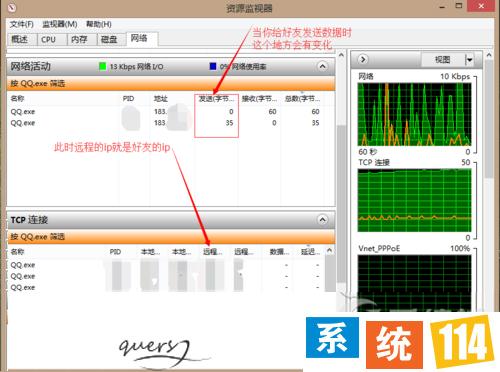Close the 资源监视器 window
This screenshot has width=500, height=372.
click(x=481, y=6)
